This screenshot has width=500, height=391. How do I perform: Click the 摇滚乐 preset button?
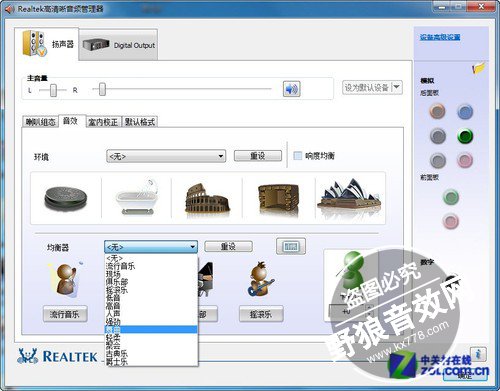click(261, 314)
